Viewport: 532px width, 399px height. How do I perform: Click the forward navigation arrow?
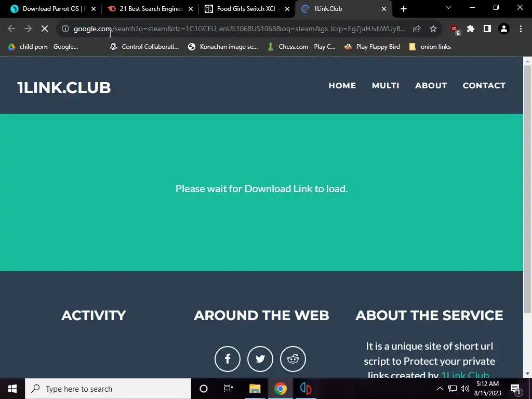point(28,29)
